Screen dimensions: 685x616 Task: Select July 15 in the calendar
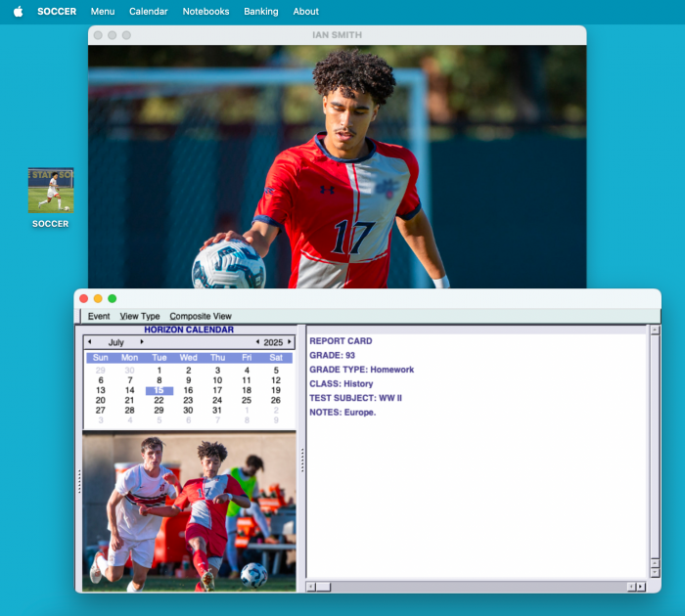pos(159,390)
